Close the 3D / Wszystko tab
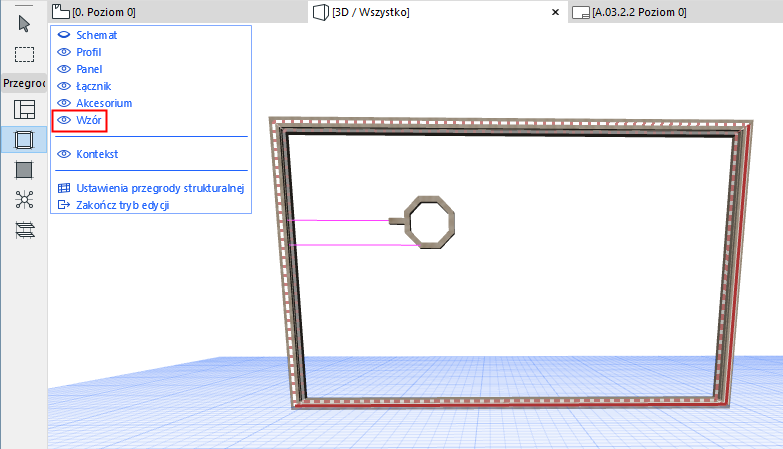This screenshot has height=449, width=783. [555, 12]
